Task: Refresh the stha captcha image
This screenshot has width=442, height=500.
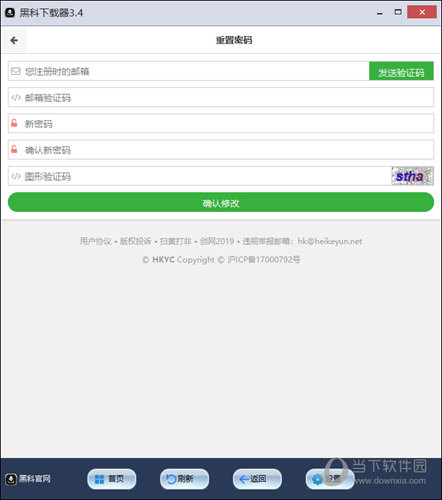Action: pyautogui.click(x=412, y=176)
